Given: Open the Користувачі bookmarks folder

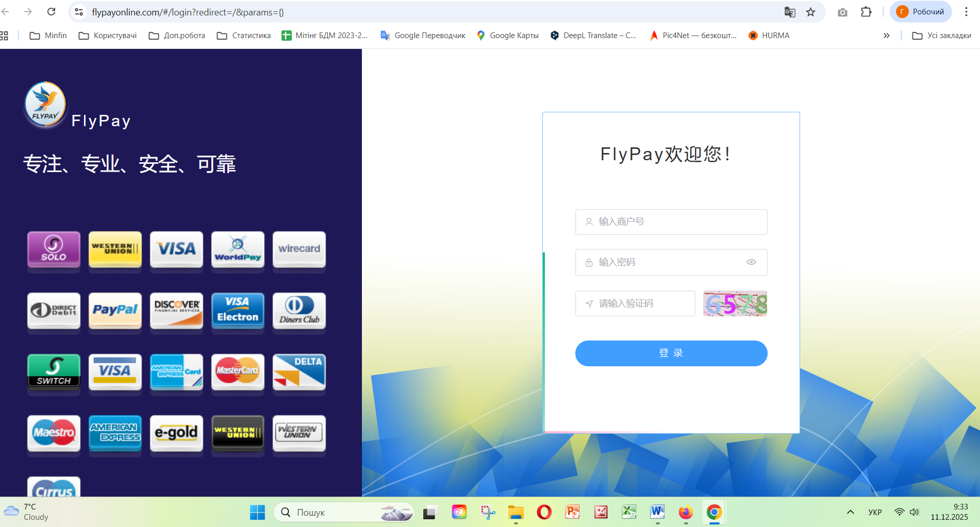Looking at the screenshot, I should click(x=108, y=36).
